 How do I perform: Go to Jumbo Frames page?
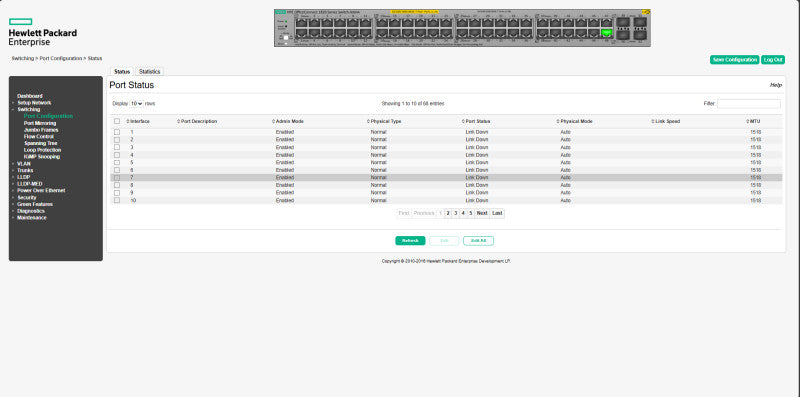click(41, 130)
